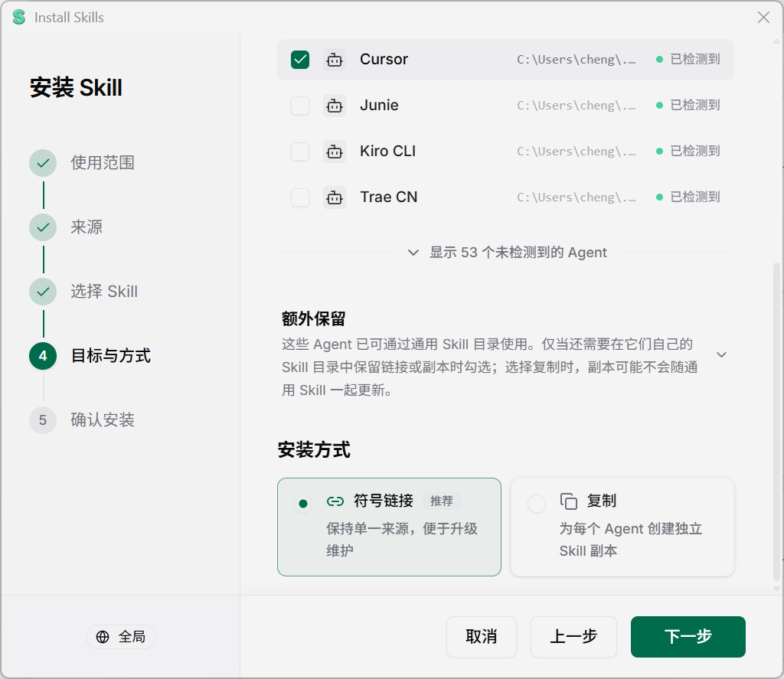Select the 复制 radio button
This screenshot has height=679, width=784.
pos(537,503)
